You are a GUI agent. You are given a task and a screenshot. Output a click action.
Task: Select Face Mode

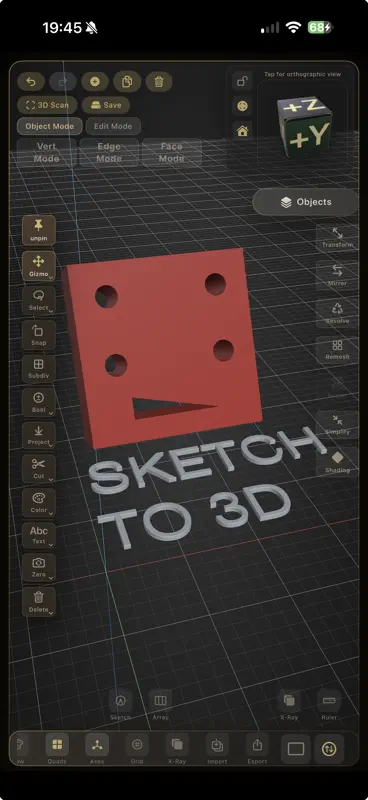[x=171, y=152]
